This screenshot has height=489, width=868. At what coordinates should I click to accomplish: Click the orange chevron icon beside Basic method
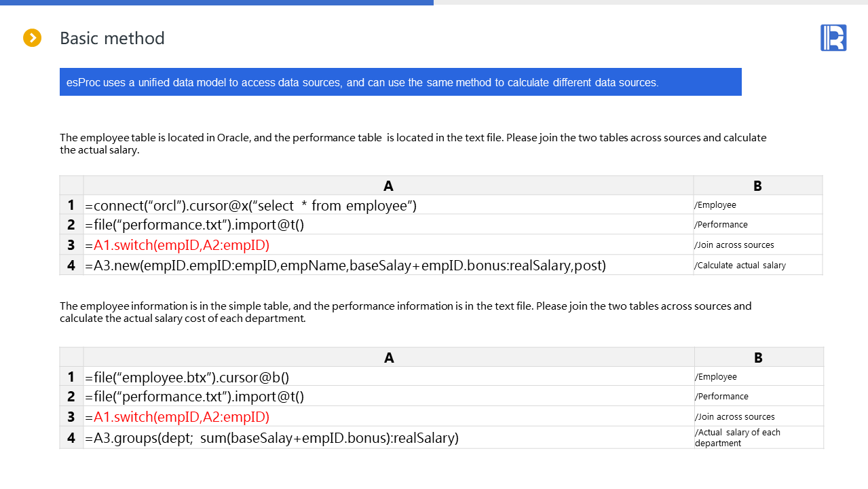[32, 38]
